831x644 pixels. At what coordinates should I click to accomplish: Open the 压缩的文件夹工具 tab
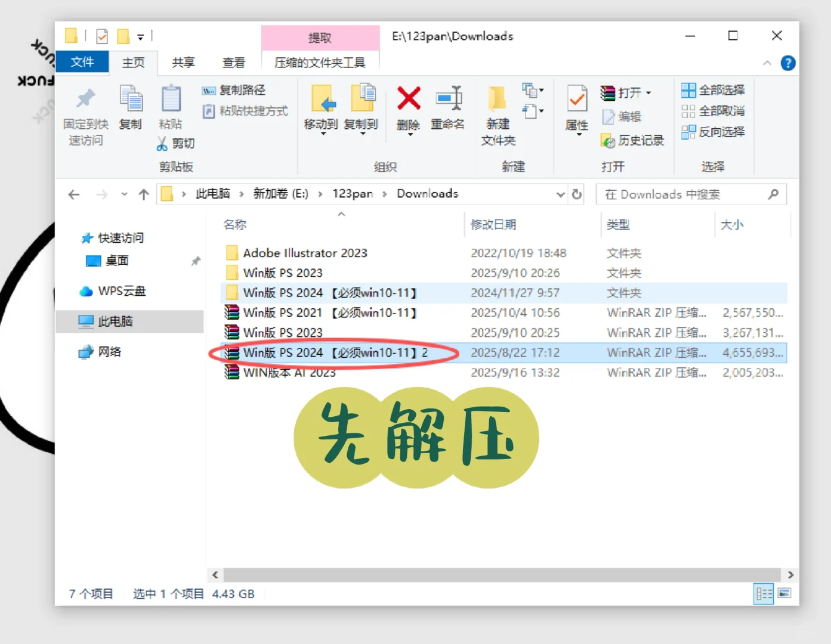[320, 61]
